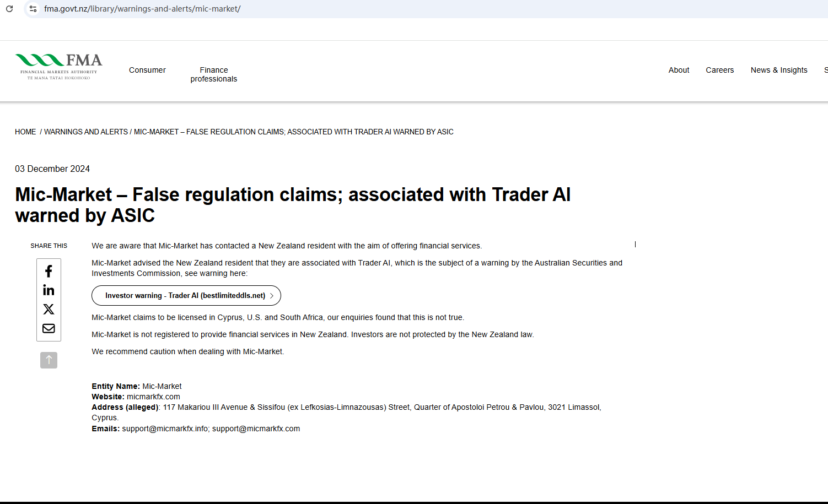Click the SHARE THIS label

[49, 246]
